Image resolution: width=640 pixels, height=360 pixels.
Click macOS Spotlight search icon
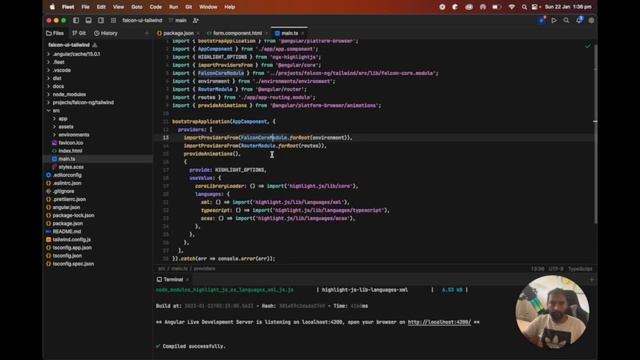click(524, 7)
